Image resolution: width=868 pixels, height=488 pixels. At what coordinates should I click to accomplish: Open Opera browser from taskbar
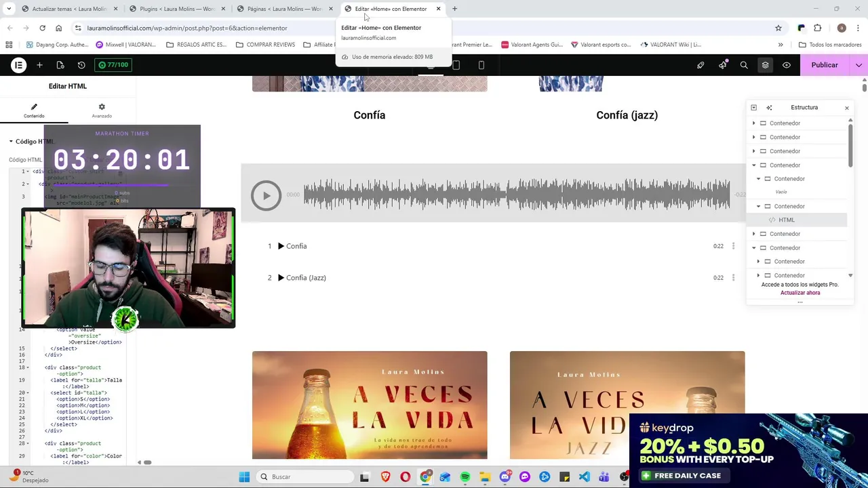(405, 477)
